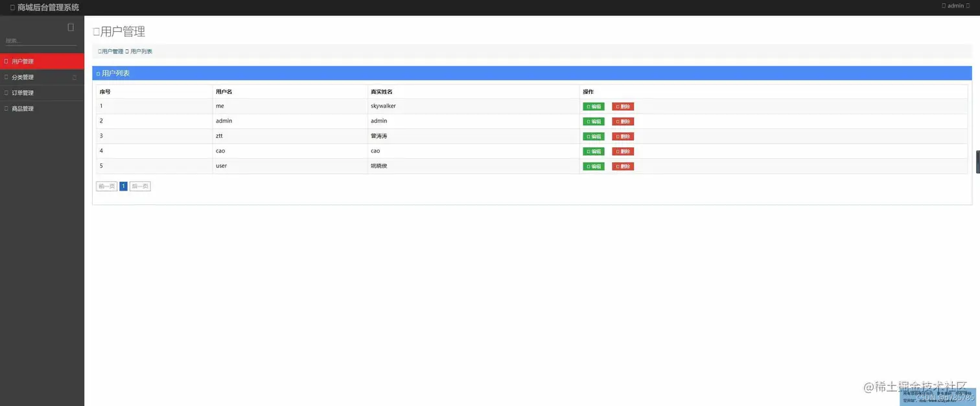Screen dimensions: 980x406
Task: Edit user in row 4 (cao)
Action: coord(594,151)
